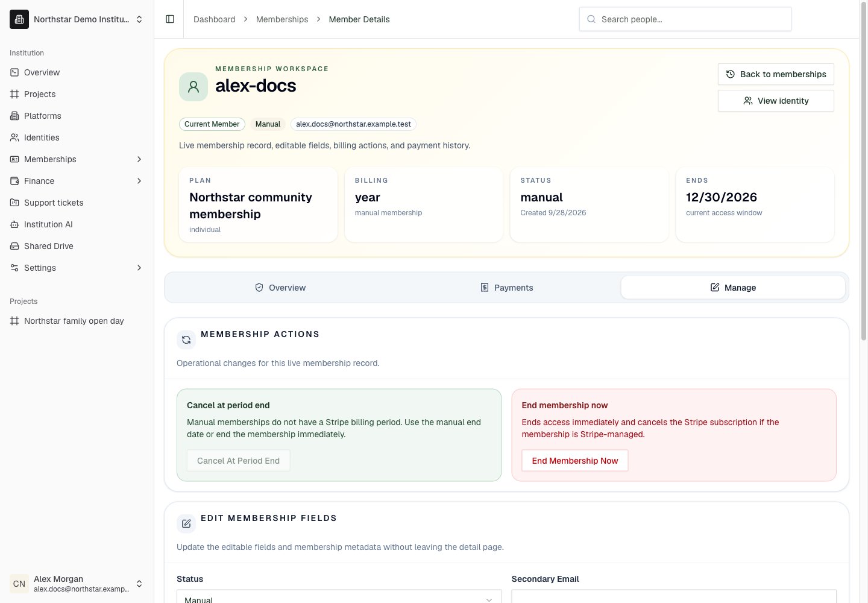Click the Shared Drive icon
This screenshot has width=868, height=603.
(14, 246)
